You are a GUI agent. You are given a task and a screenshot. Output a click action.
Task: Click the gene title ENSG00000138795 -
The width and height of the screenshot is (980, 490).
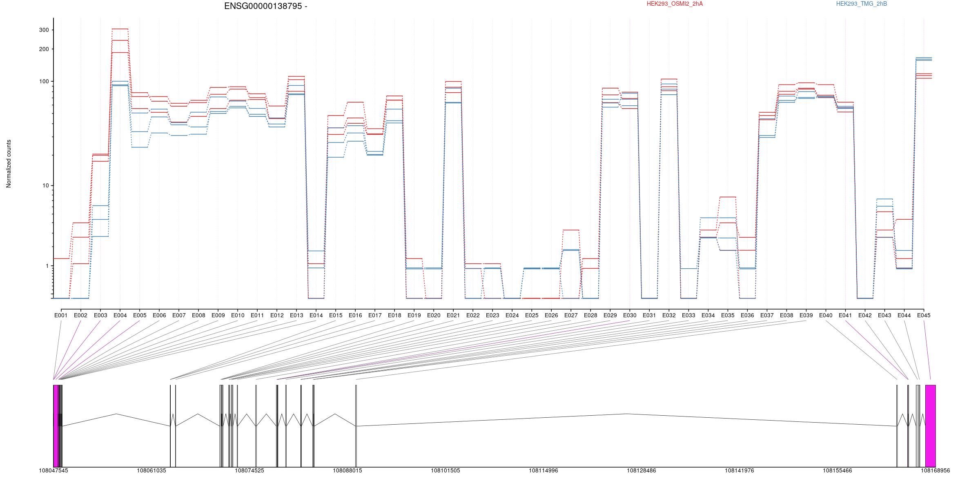tap(266, 6)
